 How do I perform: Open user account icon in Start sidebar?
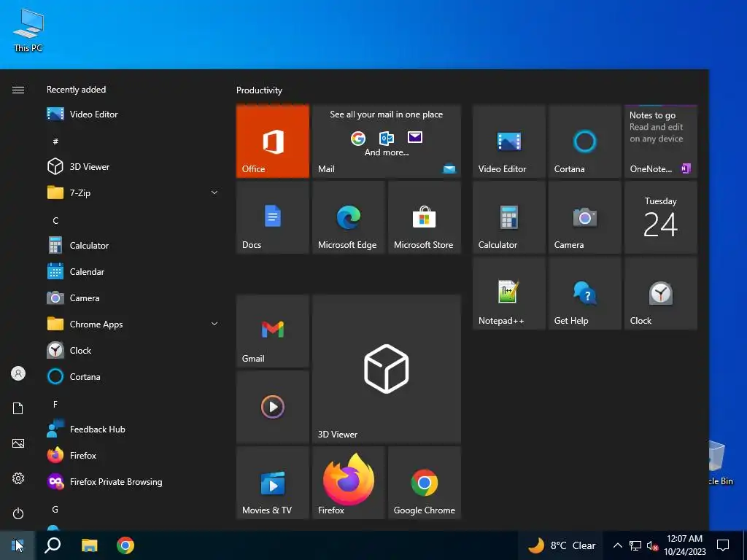[18, 373]
